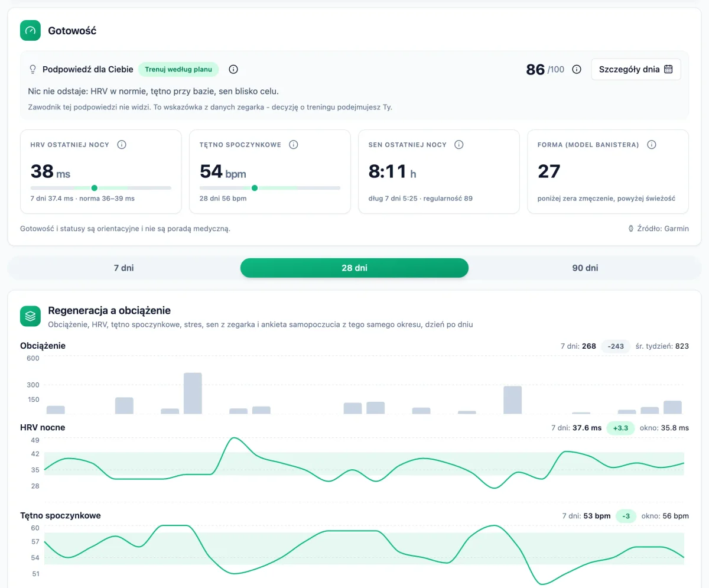Click the lightbulb icon beside Podpowiedź dla Ciebie
Viewport: 709px width, 588px height.
pyautogui.click(x=33, y=70)
